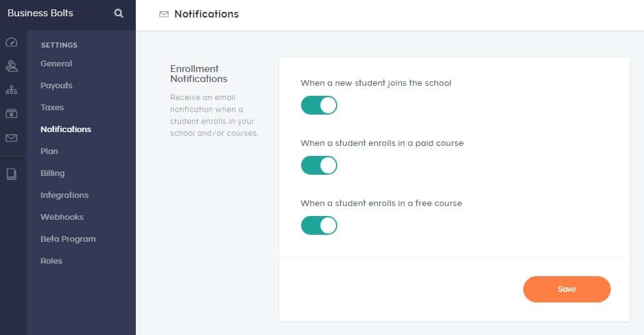
Task: Open the Dashboard gauge icon
Action: point(11,43)
